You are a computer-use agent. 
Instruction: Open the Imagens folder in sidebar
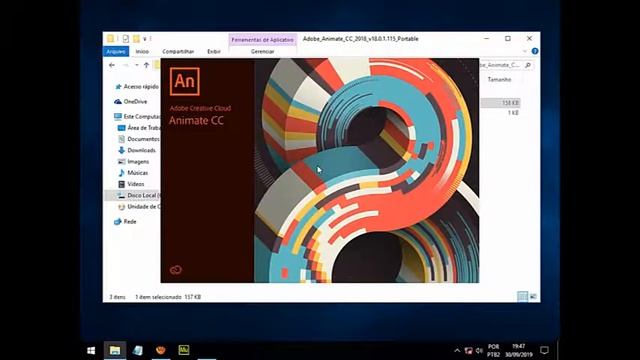(x=134, y=162)
